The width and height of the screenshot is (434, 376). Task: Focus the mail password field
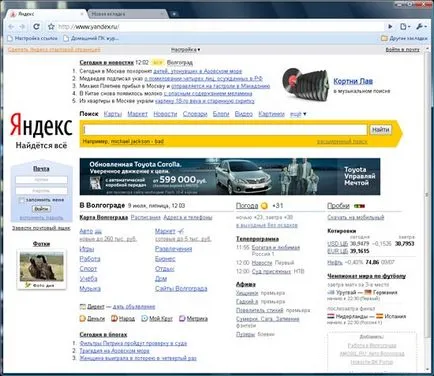pos(41,191)
